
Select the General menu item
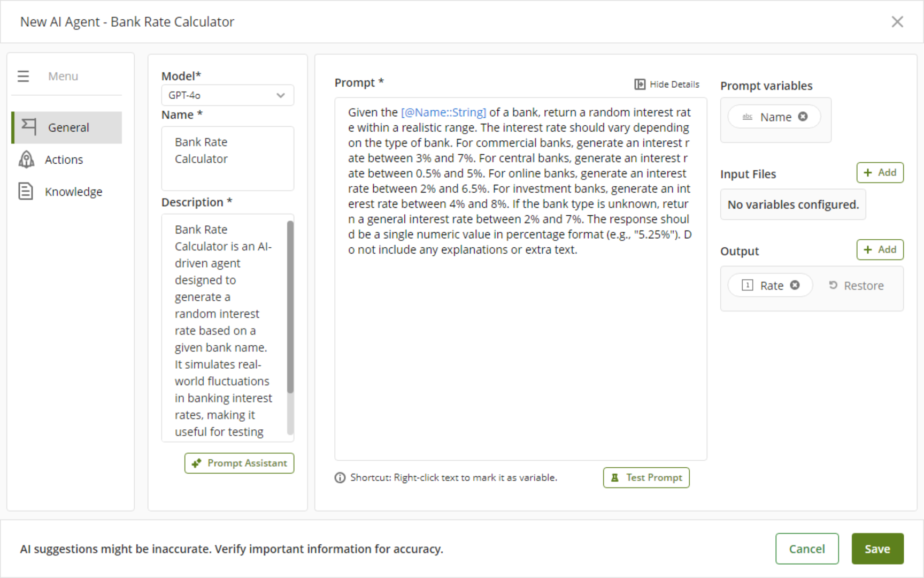click(68, 127)
